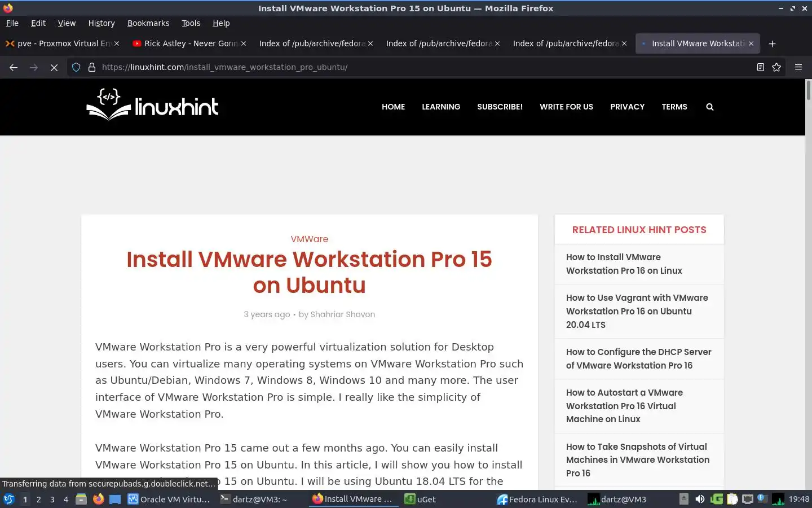
Task: Click the padlock site security icon
Action: point(92,67)
